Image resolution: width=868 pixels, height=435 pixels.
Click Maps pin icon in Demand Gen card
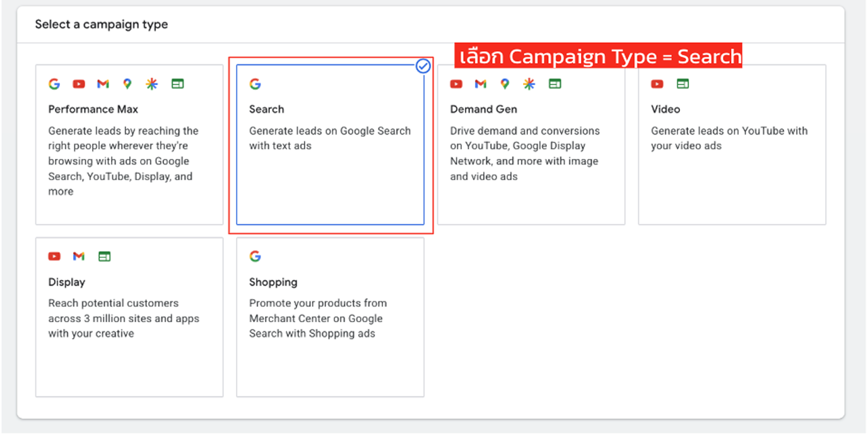click(x=505, y=84)
